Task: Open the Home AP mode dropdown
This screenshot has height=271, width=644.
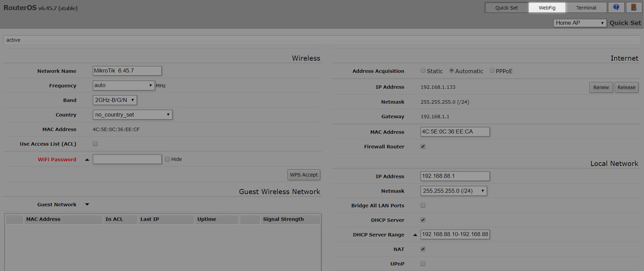Action: (580, 23)
